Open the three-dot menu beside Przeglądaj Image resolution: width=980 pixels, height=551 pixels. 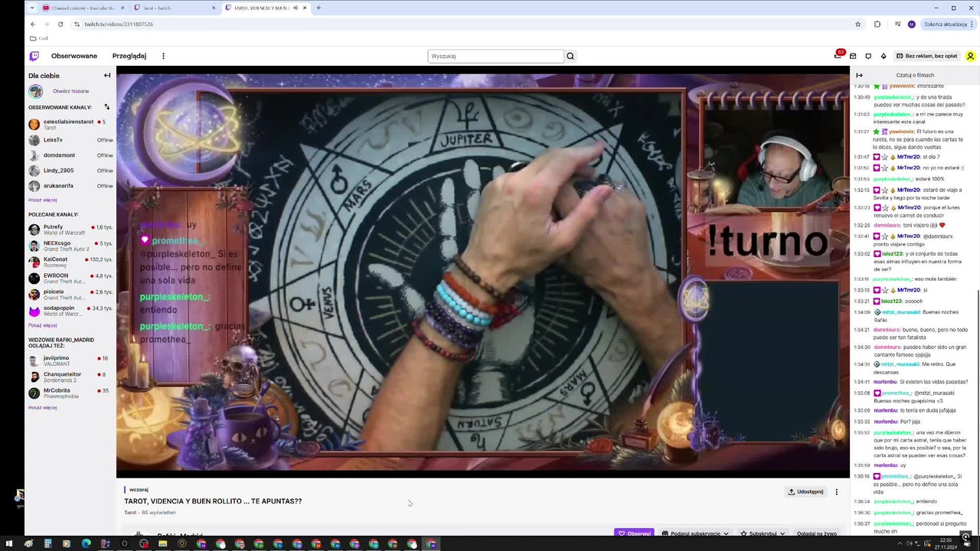click(x=163, y=56)
